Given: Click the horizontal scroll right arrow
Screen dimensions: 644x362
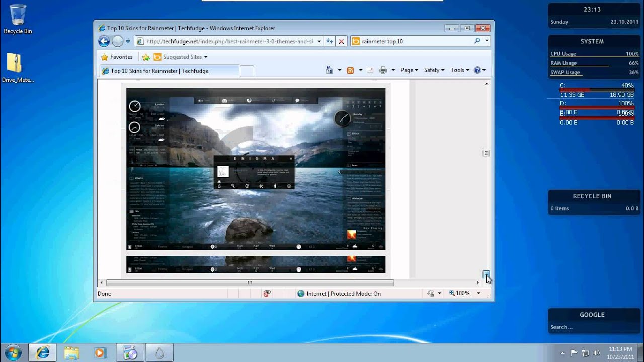Looking at the screenshot, I should [x=478, y=283].
